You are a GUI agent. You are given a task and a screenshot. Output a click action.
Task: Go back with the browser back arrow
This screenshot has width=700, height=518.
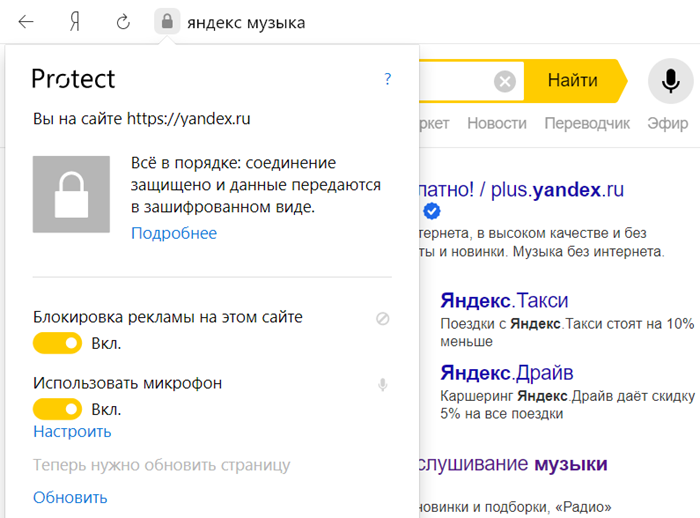26,21
